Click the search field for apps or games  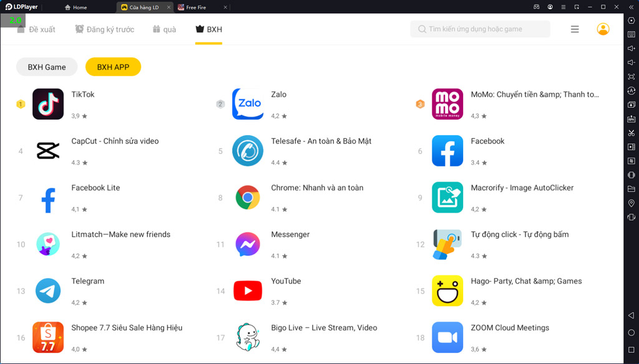click(480, 29)
